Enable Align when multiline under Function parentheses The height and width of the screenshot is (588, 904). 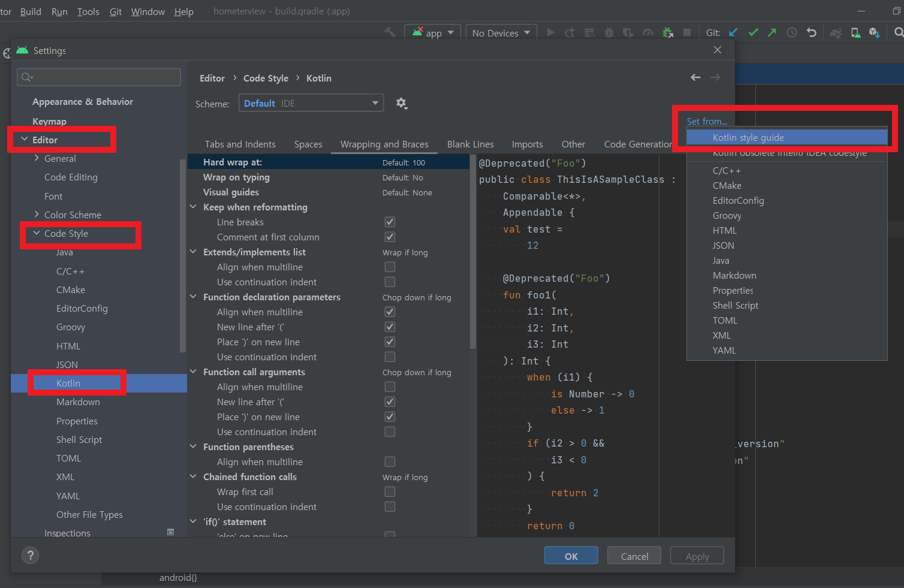[x=390, y=462]
